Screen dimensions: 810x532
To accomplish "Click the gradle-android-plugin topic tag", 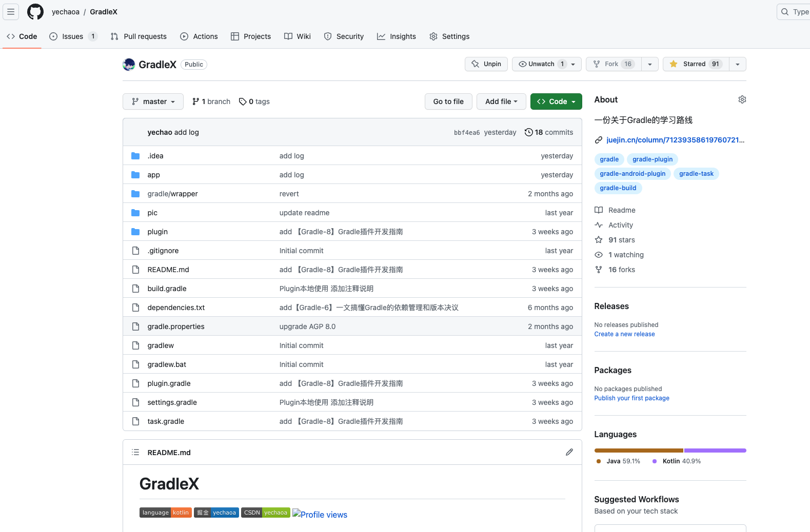I will (633, 174).
